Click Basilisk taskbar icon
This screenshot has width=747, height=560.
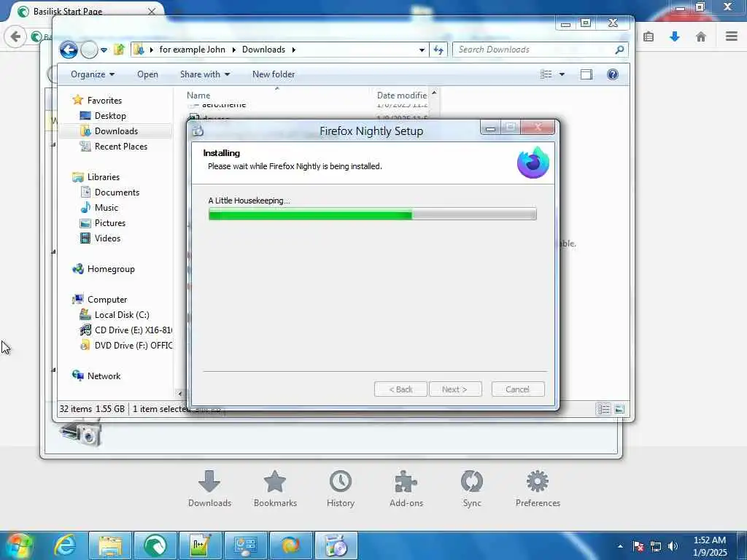coord(155,545)
